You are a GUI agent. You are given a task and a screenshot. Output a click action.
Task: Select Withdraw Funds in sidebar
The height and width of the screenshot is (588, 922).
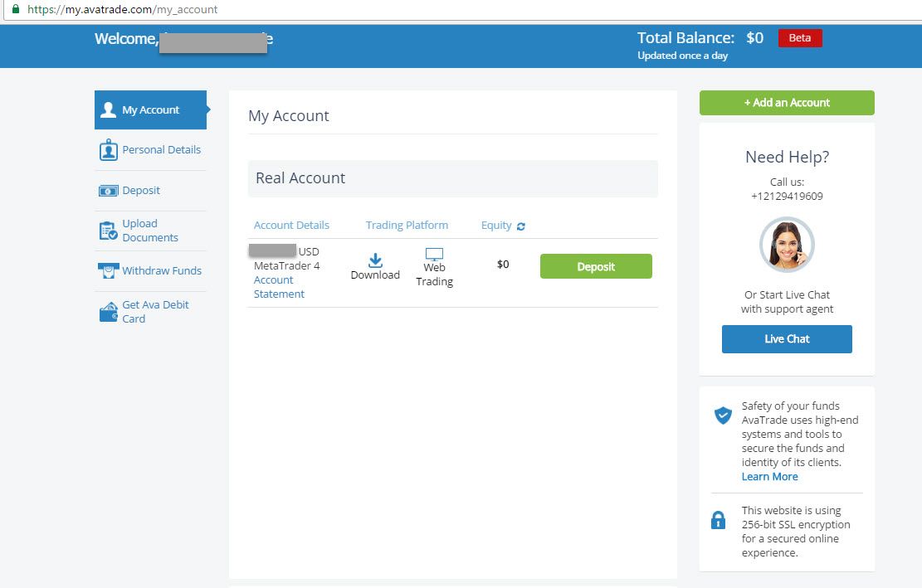[150, 271]
